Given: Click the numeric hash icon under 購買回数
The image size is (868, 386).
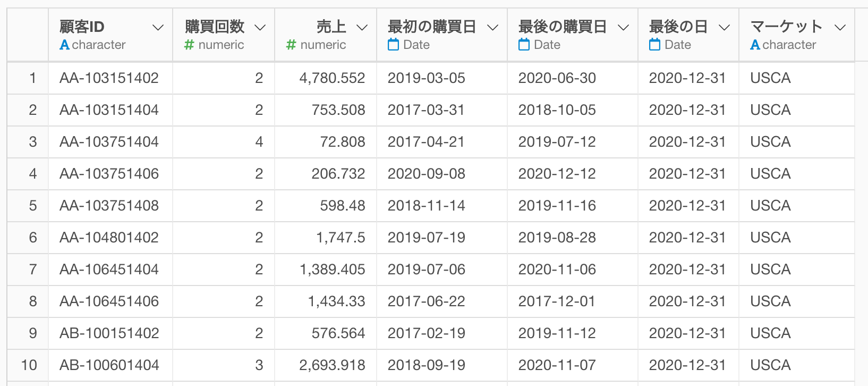Looking at the screenshot, I should [x=189, y=45].
